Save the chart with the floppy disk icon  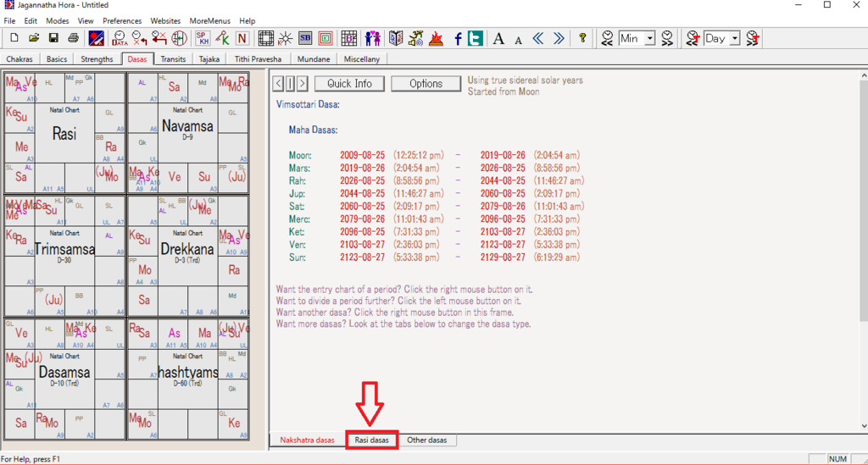pos(53,38)
